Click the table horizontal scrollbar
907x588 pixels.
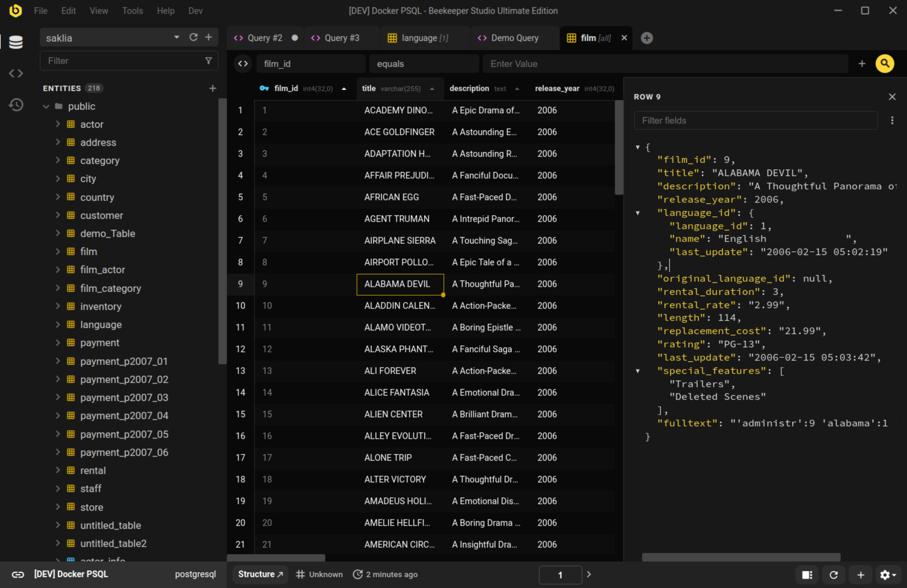276,558
